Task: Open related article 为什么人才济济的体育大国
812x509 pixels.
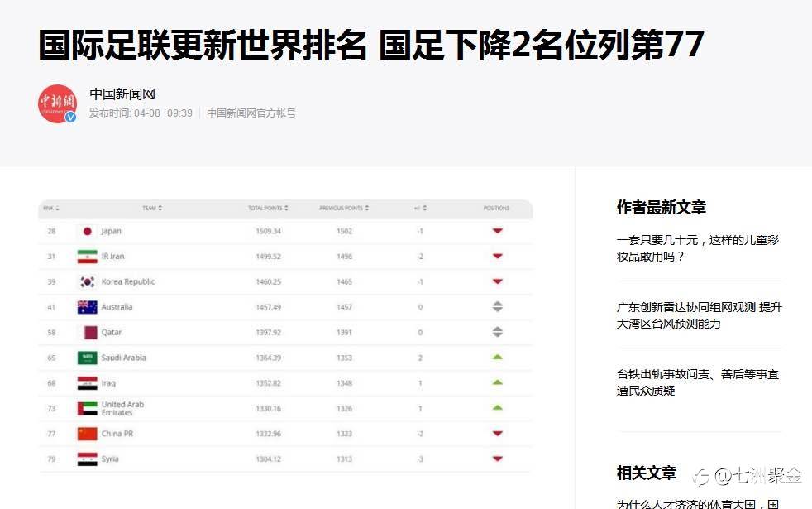Action: click(698, 503)
